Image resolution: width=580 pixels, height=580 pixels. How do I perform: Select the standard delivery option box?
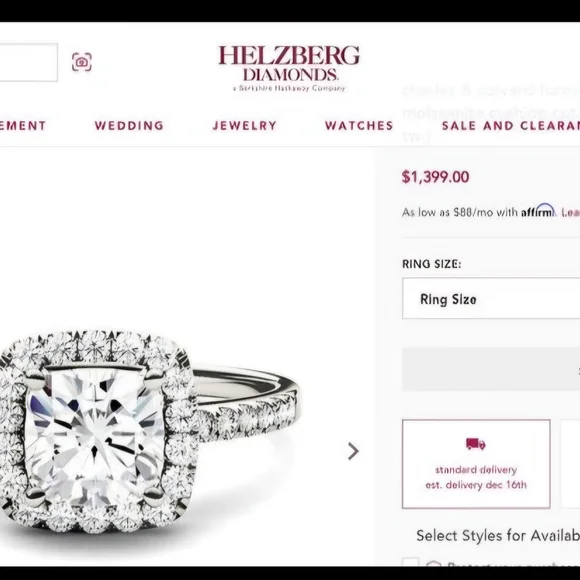tap(476, 464)
